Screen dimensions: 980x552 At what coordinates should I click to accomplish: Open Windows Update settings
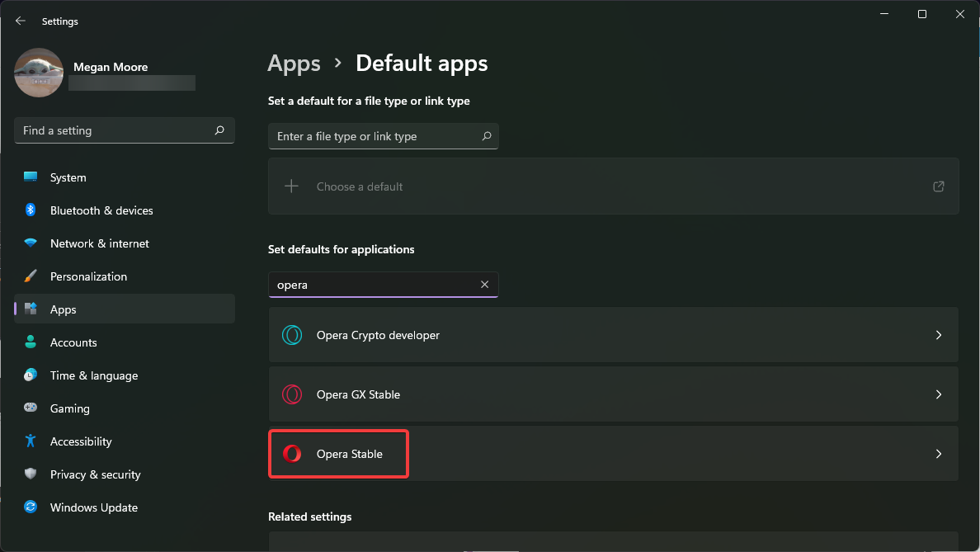(x=125, y=507)
